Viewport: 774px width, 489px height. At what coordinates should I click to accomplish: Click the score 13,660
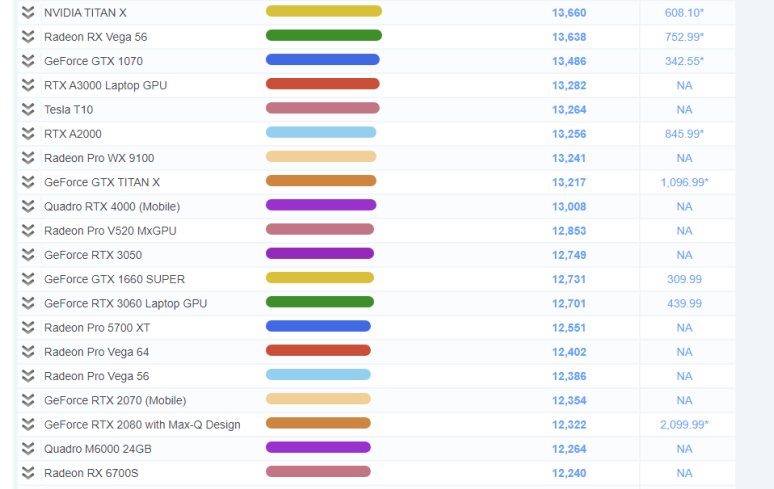click(569, 13)
